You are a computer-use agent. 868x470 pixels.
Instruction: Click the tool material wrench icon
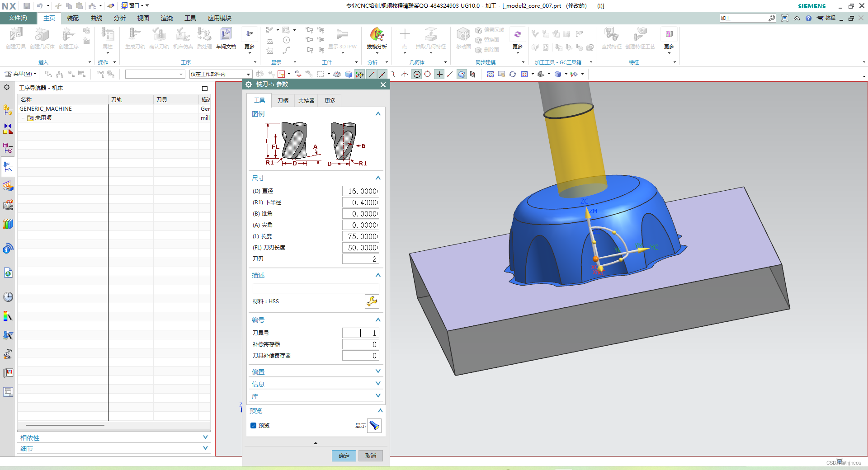pos(372,301)
